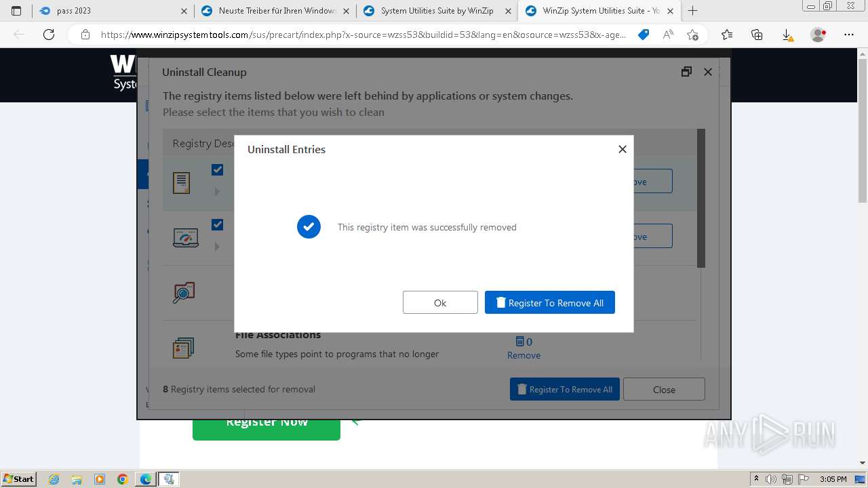Screen dimensions: 868x488
Task: Open the Collections panel
Action: (757, 35)
